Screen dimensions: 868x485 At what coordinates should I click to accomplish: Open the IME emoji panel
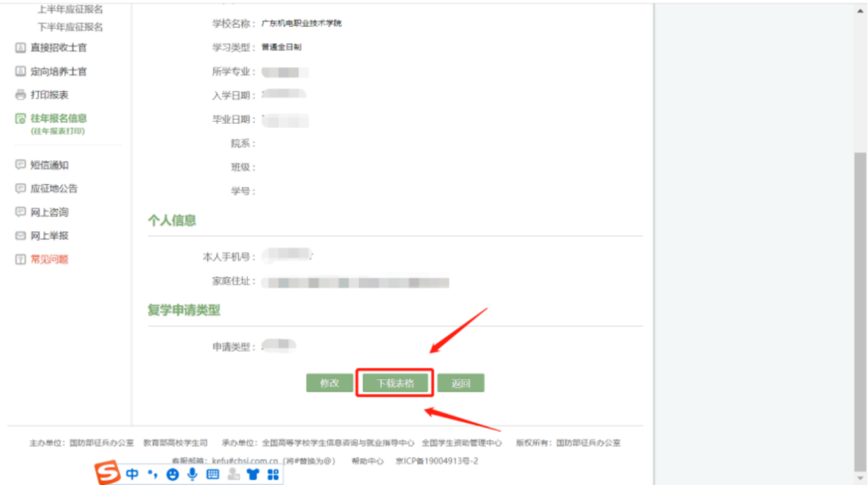[173, 474]
